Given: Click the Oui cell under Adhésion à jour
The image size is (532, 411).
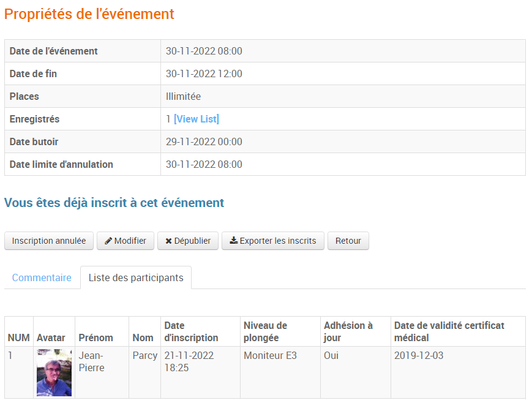Looking at the screenshot, I should tap(329, 355).
